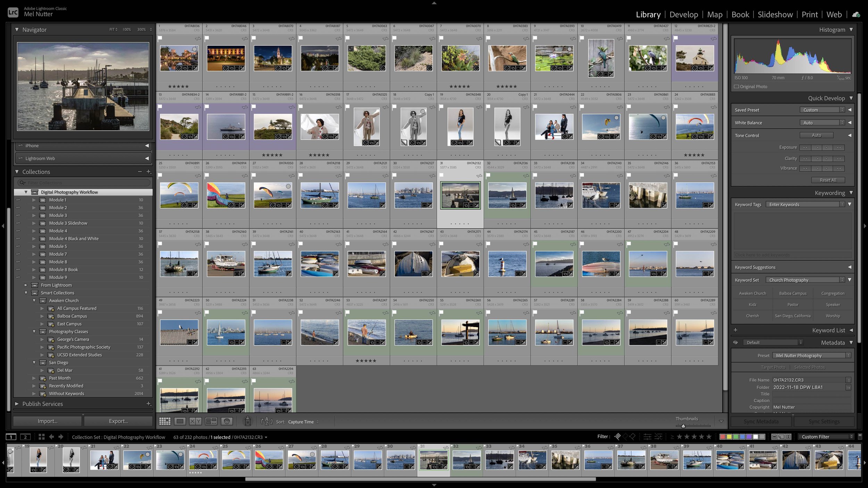
Task: Filter by edited photos sliders icon
Action: click(647, 437)
